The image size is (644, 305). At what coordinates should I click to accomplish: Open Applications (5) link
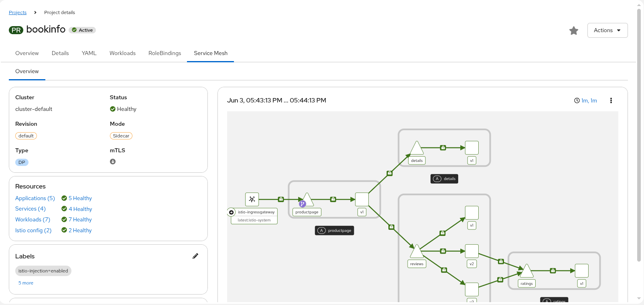coord(35,198)
